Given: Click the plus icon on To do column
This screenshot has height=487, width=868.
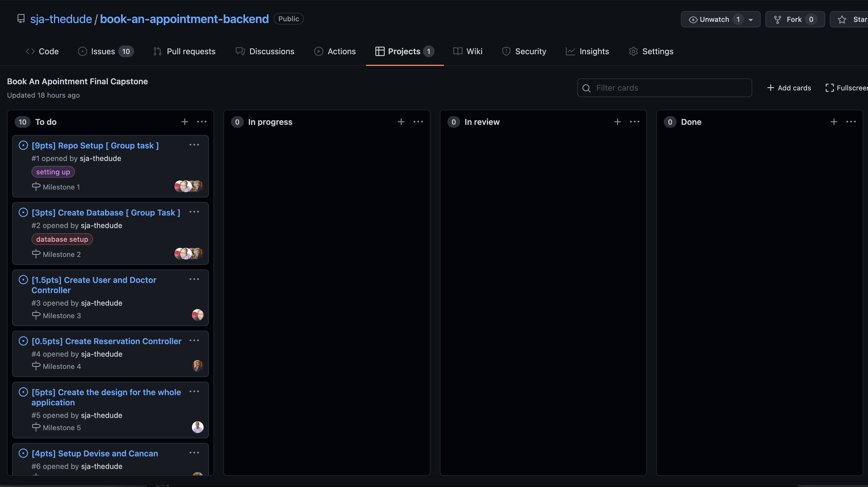Looking at the screenshot, I should (185, 122).
